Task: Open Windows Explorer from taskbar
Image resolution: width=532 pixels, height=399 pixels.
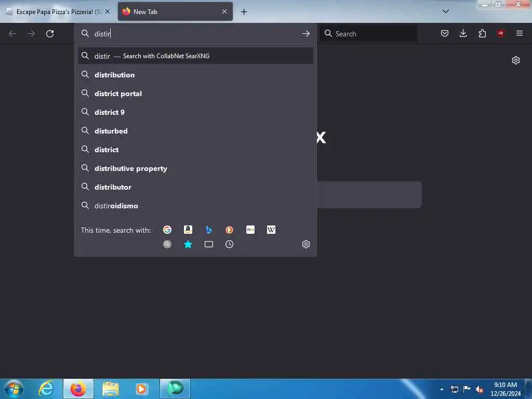Action: pos(111,389)
